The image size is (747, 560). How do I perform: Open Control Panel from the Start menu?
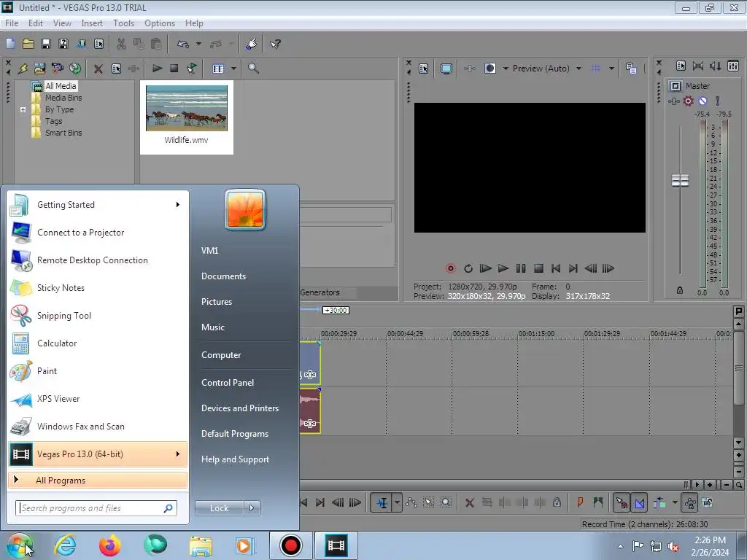point(228,383)
